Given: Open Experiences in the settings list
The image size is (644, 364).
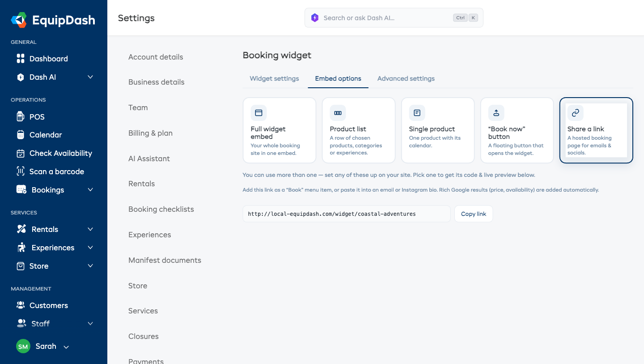Looking at the screenshot, I should [x=149, y=235].
